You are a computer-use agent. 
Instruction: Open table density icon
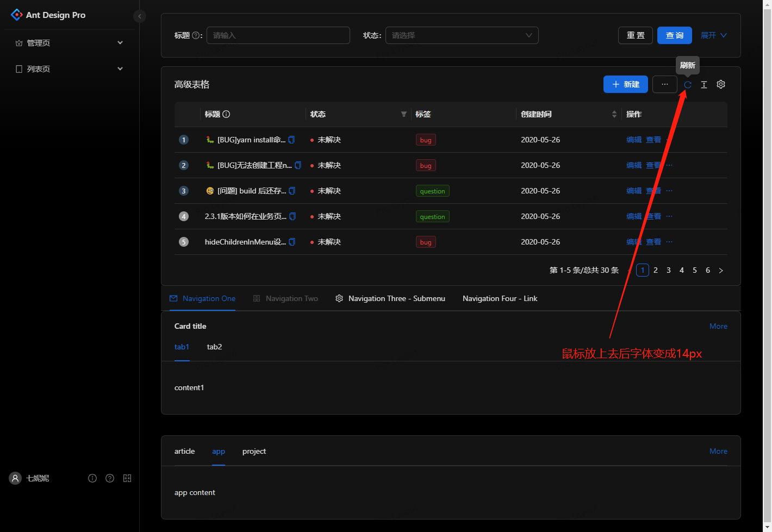[704, 85]
